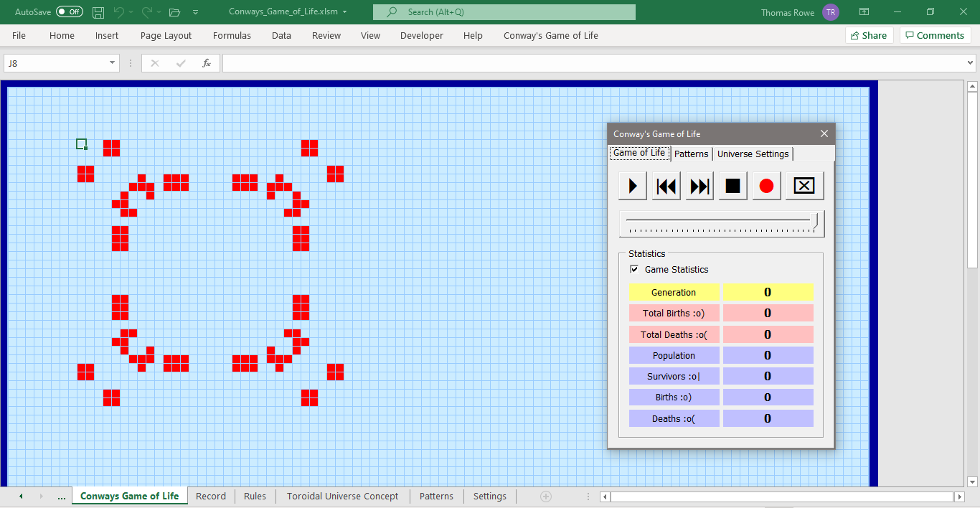Image resolution: width=980 pixels, height=508 pixels.
Task: Uncheck the Game Statistics checkbox
Action: [634, 269]
